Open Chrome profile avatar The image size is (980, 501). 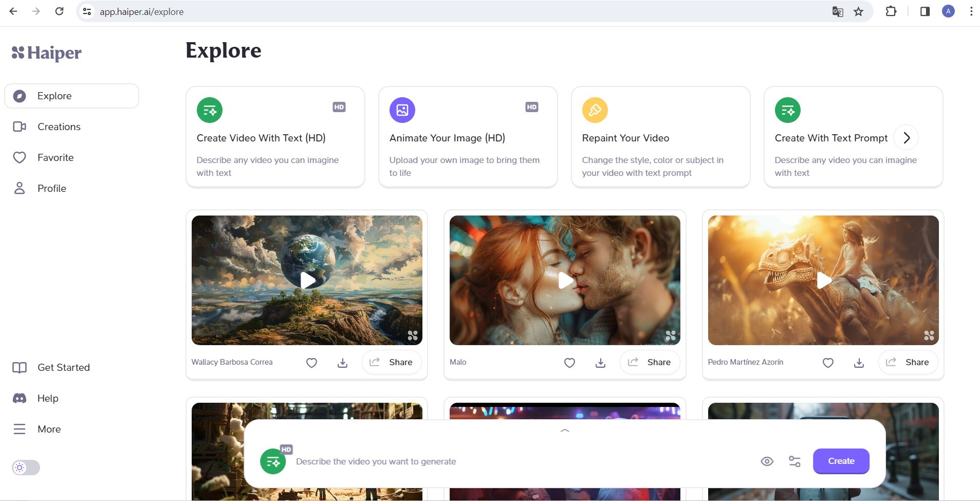click(949, 11)
